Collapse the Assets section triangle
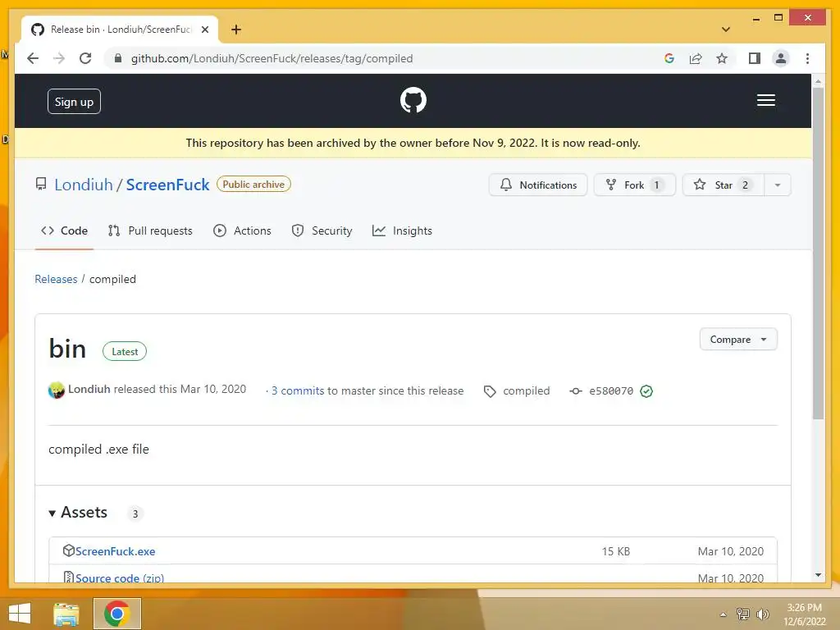This screenshot has height=630, width=840. [x=52, y=514]
